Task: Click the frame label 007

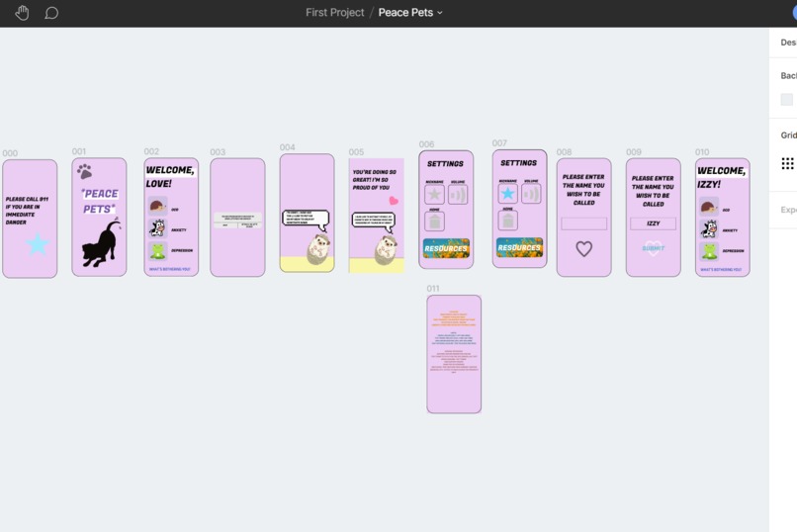Action: coord(499,143)
